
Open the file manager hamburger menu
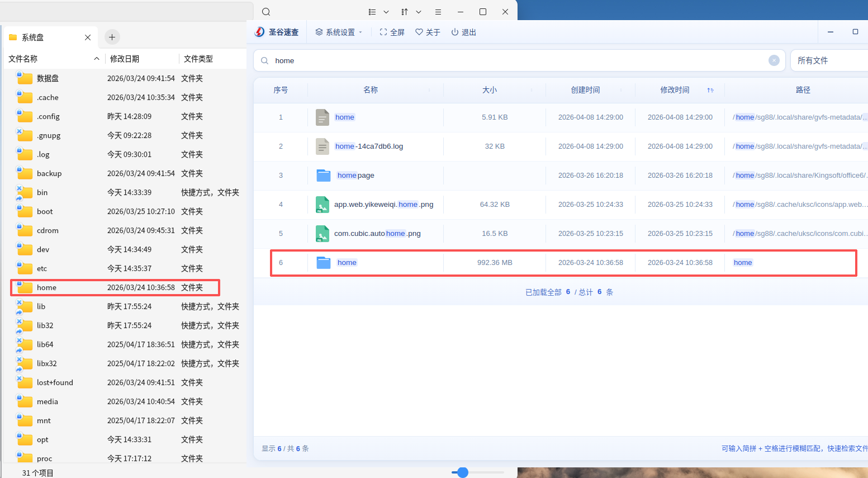pos(438,12)
